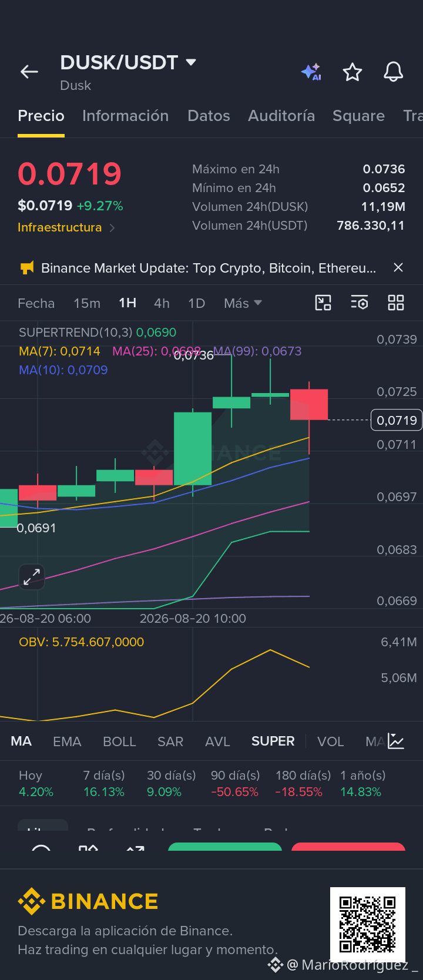Switch to the Datos tab
The height and width of the screenshot is (980, 423).
click(209, 116)
